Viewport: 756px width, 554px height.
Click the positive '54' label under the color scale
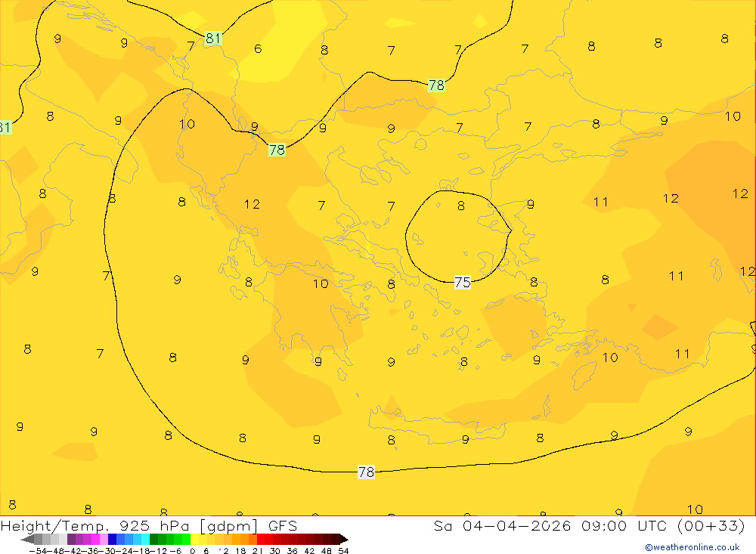click(343, 551)
